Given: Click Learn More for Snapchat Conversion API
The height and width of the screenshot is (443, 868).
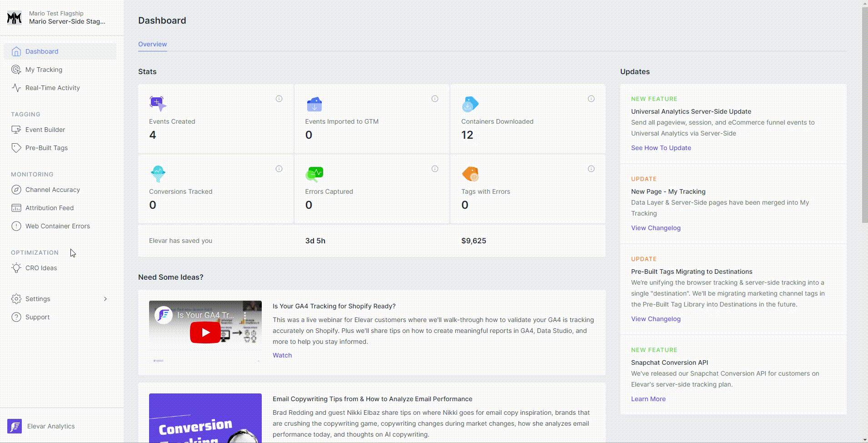Looking at the screenshot, I should (648, 399).
